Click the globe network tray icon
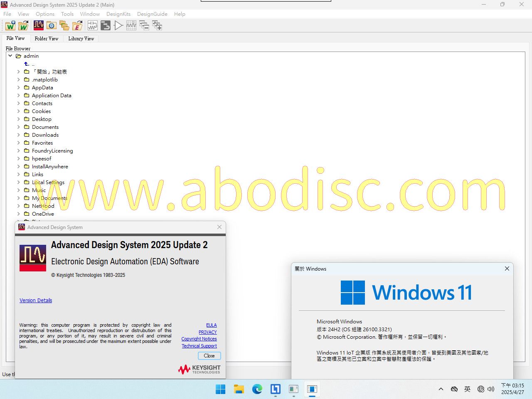 coord(481,389)
